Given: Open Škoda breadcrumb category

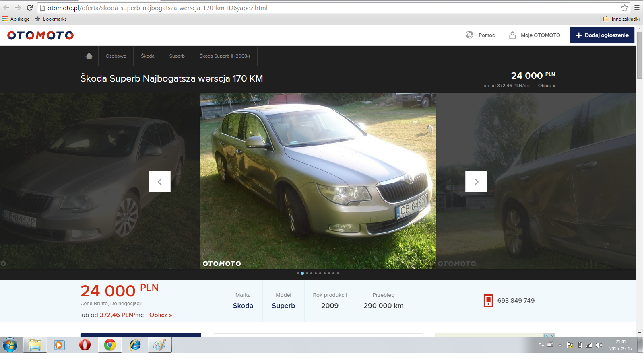Looking at the screenshot, I should [148, 56].
